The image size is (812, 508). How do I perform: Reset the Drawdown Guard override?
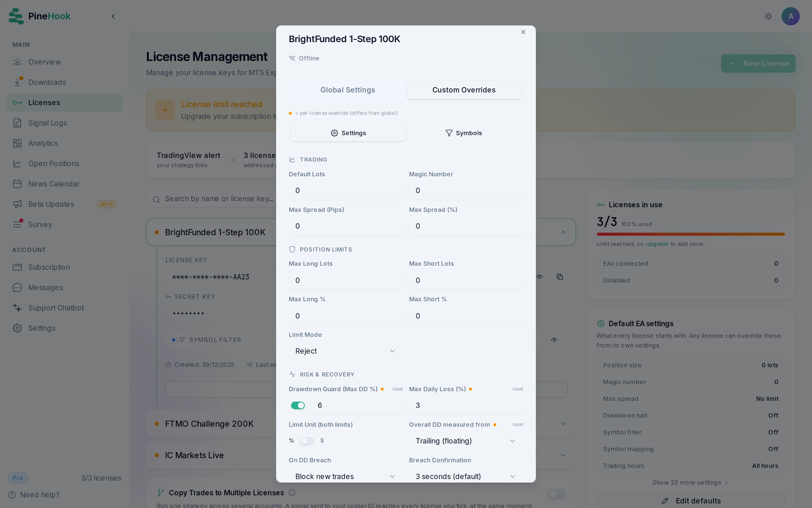pyautogui.click(x=397, y=389)
